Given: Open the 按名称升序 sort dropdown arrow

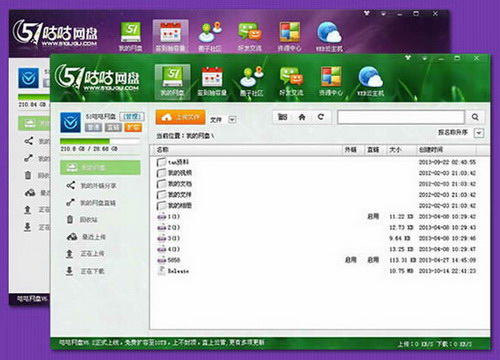Looking at the screenshot, I should (x=479, y=133).
